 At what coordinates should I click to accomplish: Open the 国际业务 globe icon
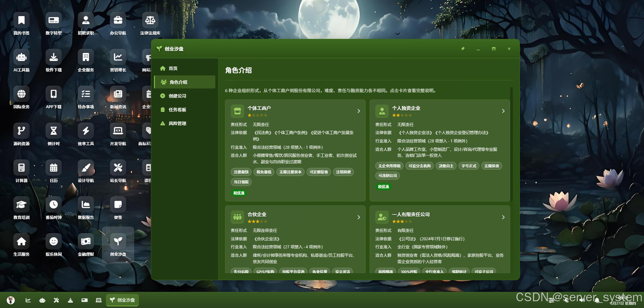click(x=21, y=97)
